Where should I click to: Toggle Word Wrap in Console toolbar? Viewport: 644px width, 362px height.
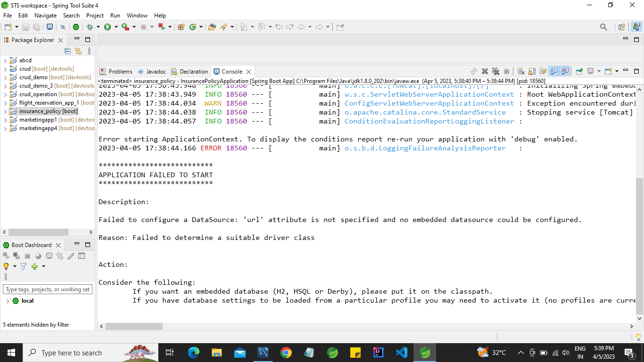coord(543,71)
